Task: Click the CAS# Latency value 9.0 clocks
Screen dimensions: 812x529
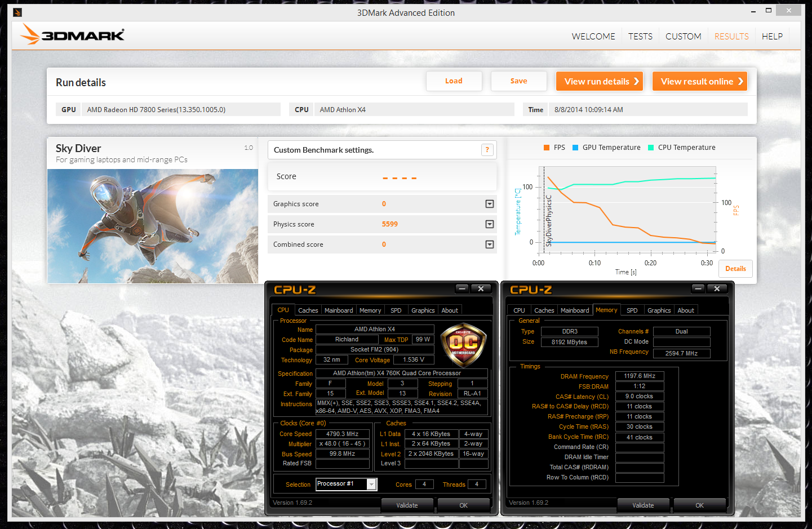Action: click(x=640, y=396)
